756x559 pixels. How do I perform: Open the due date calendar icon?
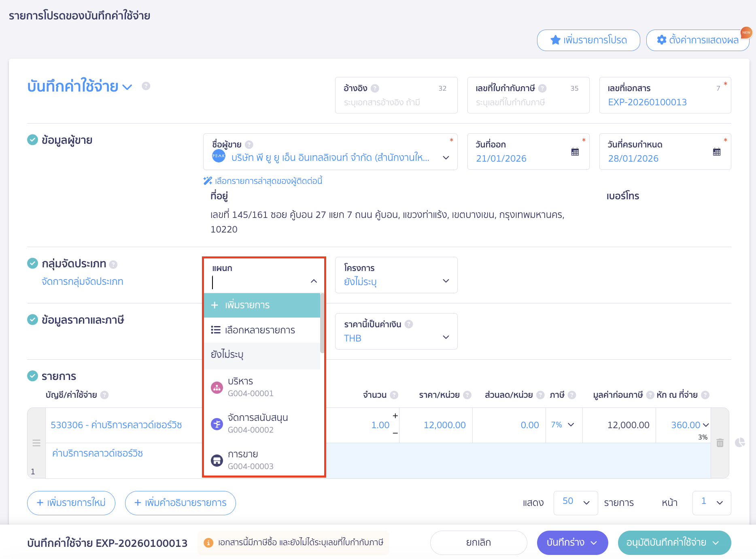tap(716, 152)
